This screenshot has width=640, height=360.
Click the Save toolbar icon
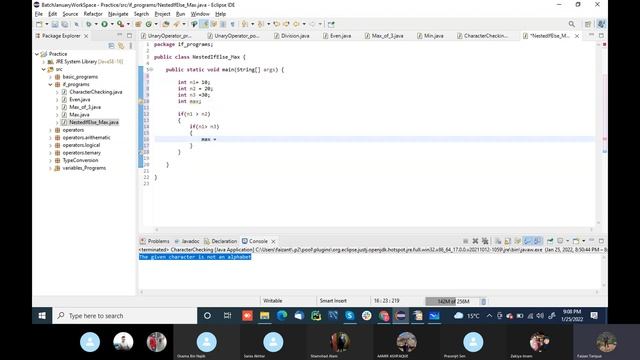click(x=55, y=24)
